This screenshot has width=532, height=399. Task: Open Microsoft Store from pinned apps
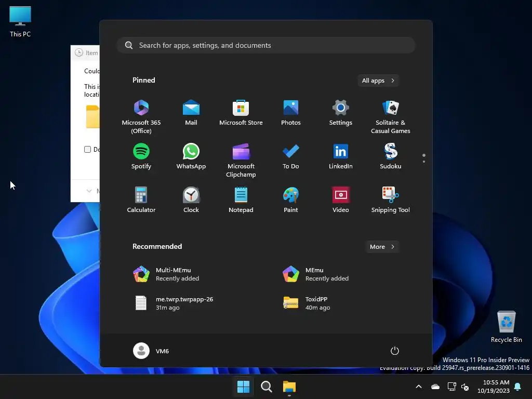[x=241, y=113]
